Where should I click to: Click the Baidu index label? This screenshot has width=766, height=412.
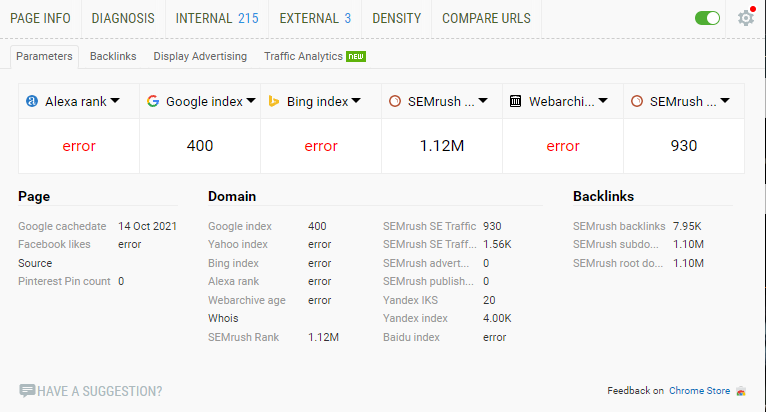(x=411, y=337)
